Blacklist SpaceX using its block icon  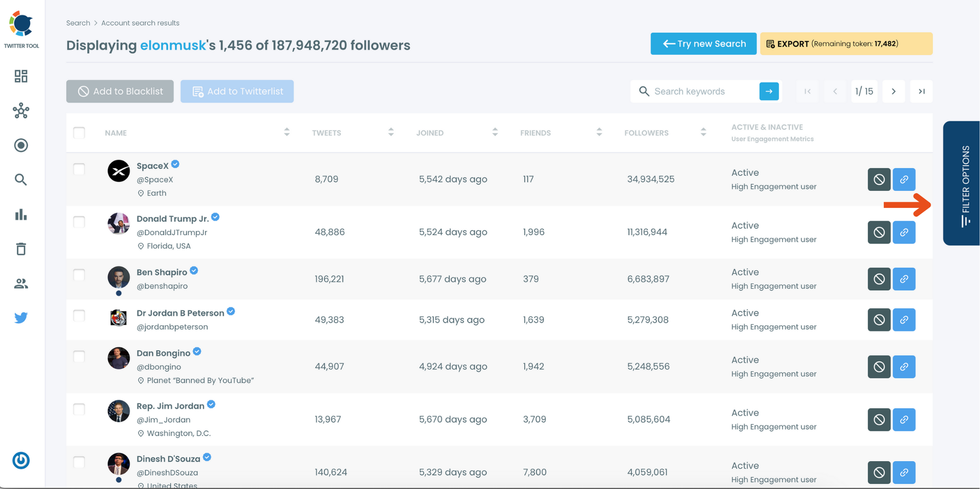point(879,180)
